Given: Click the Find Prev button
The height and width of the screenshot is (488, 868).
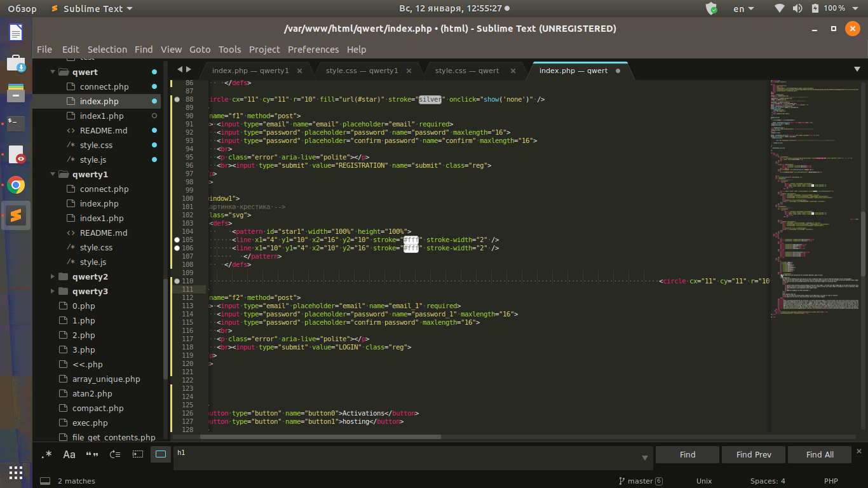Looking at the screenshot, I should (x=754, y=454).
